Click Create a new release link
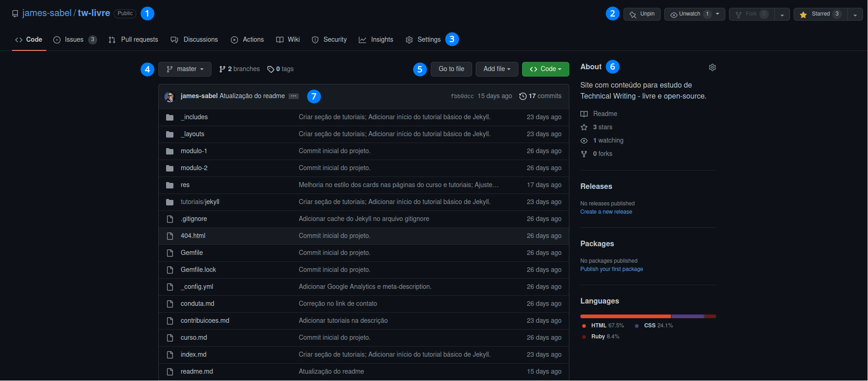 tap(606, 212)
